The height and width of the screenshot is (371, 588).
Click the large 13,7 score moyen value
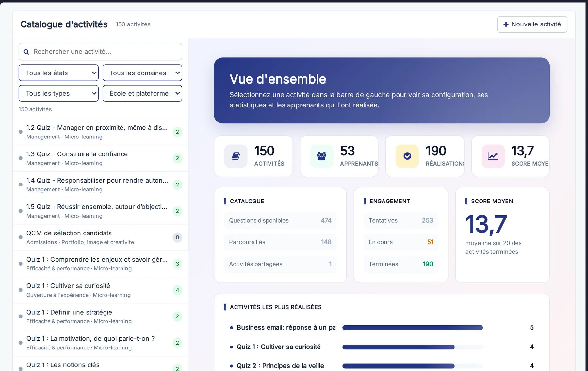[486, 224]
